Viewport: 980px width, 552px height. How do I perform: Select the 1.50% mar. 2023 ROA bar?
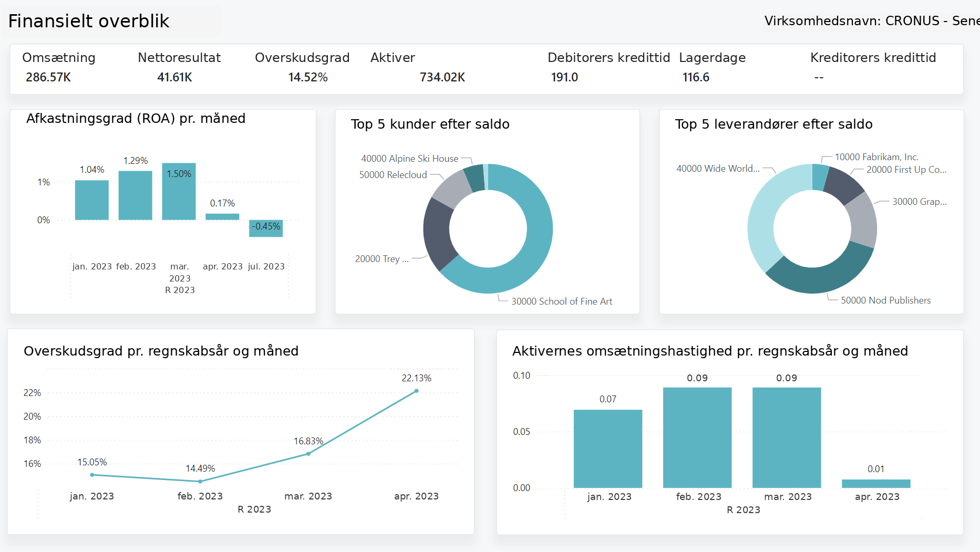[x=179, y=191]
